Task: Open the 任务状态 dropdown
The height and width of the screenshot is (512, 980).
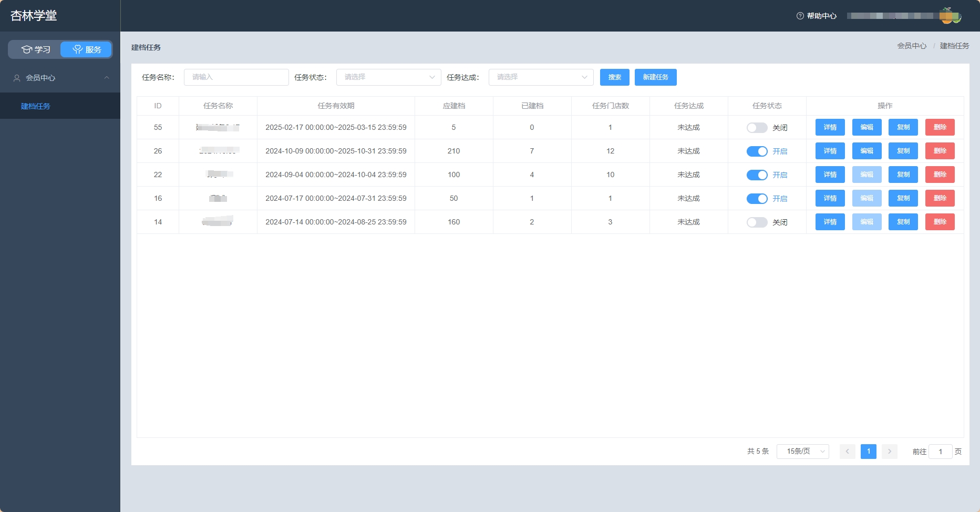Action: (x=389, y=77)
